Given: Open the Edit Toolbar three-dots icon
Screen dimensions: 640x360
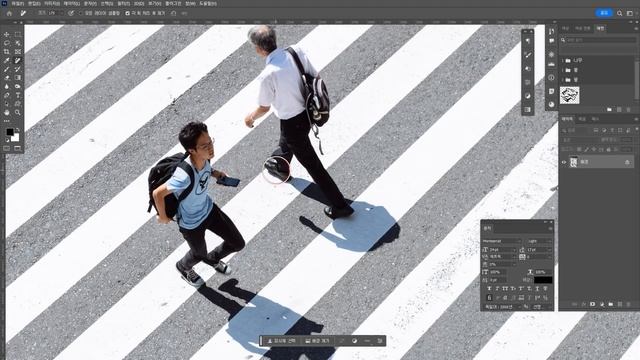Looking at the screenshot, I should [x=7, y=121].
